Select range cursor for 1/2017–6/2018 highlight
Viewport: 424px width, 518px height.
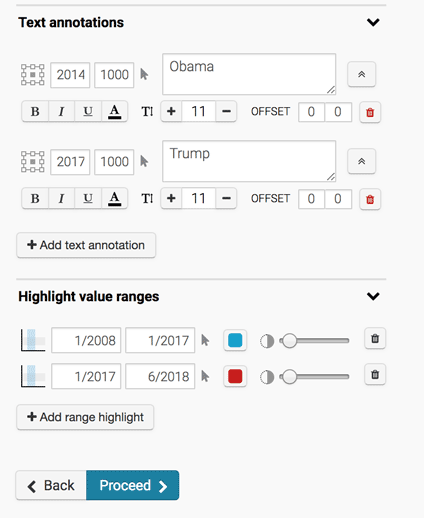point(205,376)
